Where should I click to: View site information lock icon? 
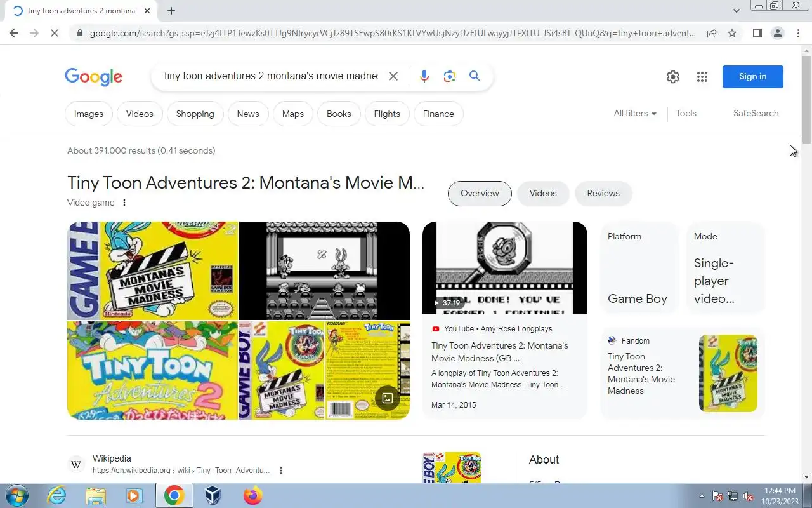click(x=79, y=33)
